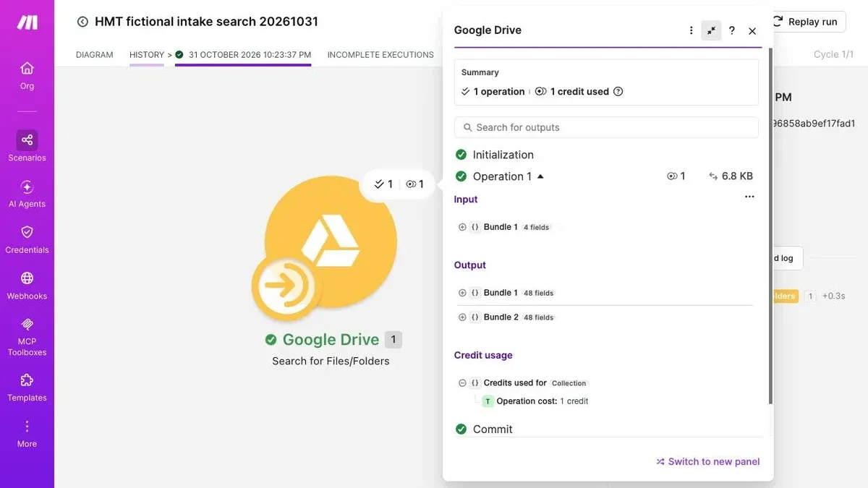Open the Google Drive panel three-dot menu

click(691, 30)
